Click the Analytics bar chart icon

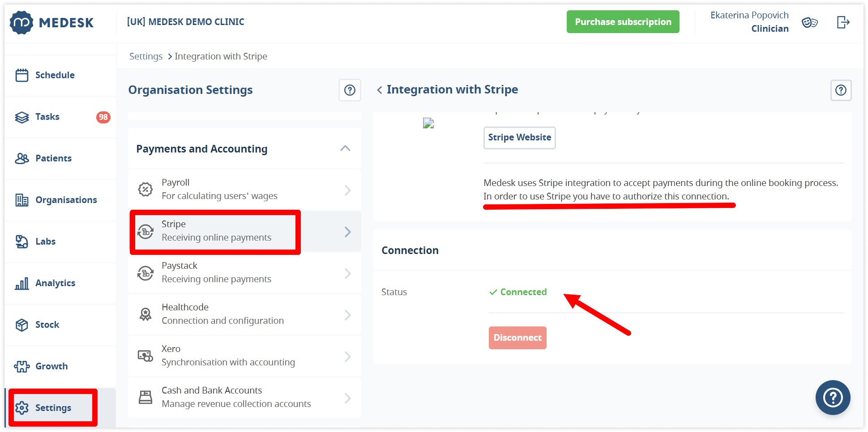[21, 283]
